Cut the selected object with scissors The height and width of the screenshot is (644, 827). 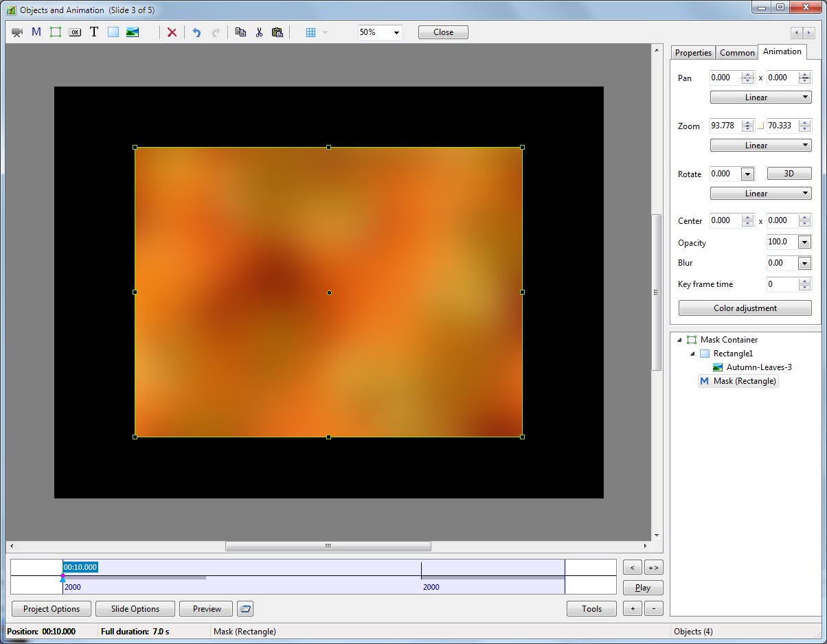point(259,32)
